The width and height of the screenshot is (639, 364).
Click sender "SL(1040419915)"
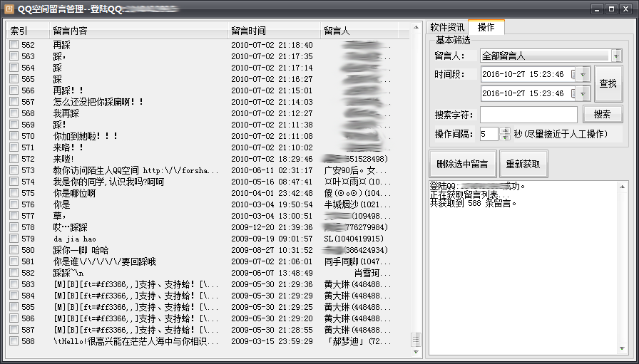(354, 239)
